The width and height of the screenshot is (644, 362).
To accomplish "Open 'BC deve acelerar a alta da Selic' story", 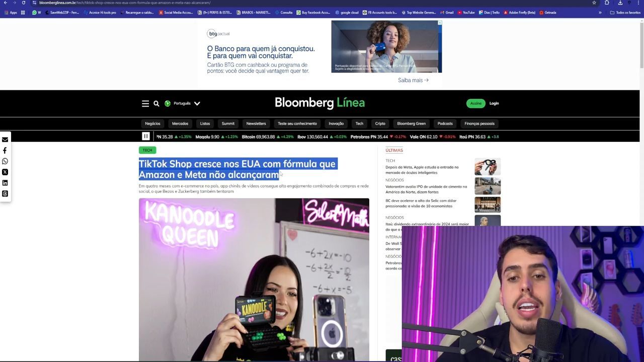I will [421, 203].
